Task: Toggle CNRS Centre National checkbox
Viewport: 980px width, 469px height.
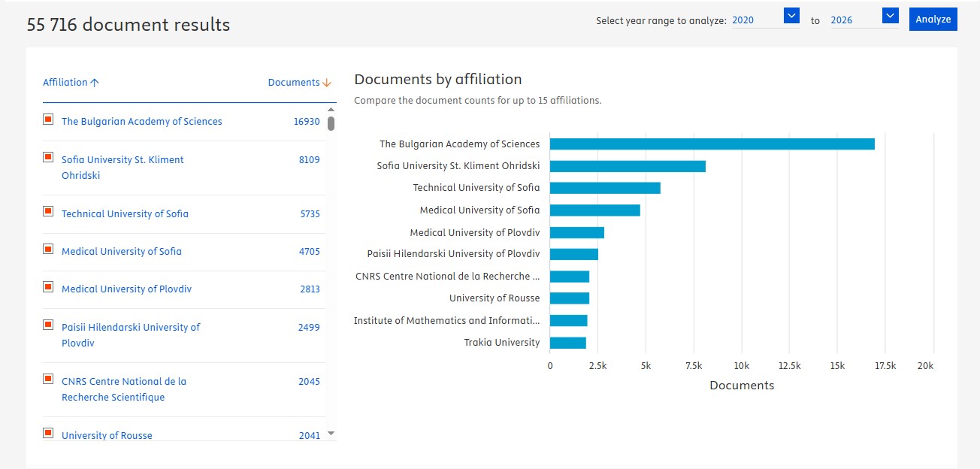Action: click(48, 379)
